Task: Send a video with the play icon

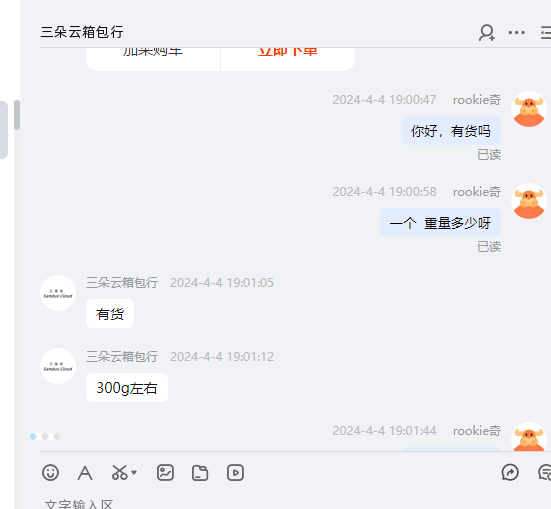Action: [x=235, y=472]
